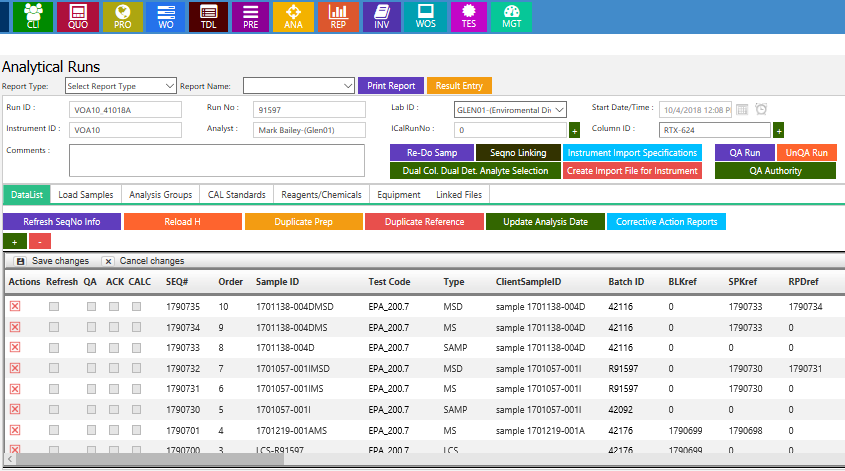
Task: Delete row with SEQ# 1790735
Action: point(15,306)
